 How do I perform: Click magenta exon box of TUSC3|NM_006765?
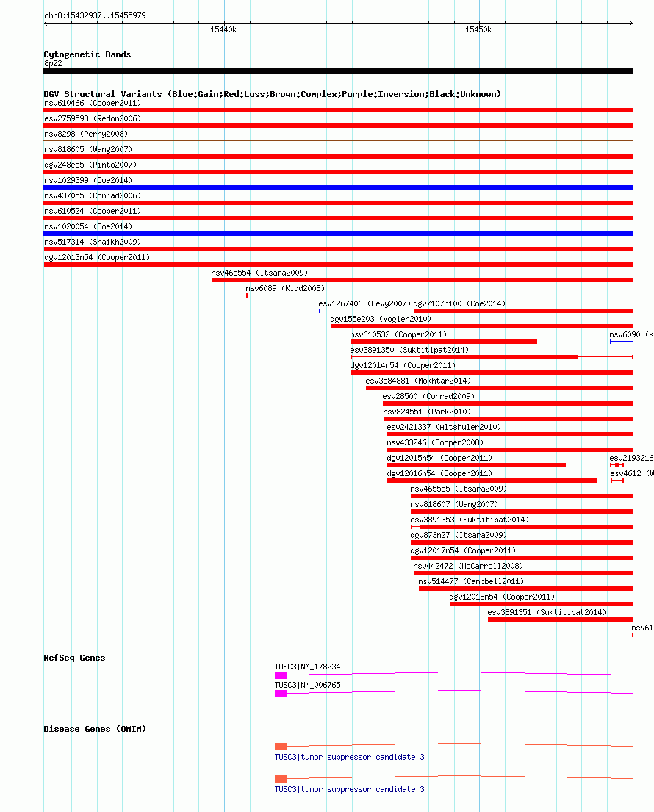click(x=281, y=694)
